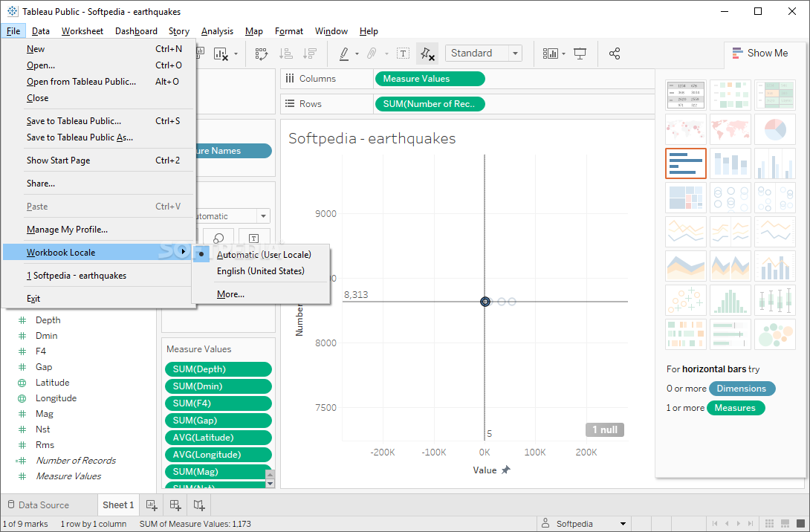Expand the Workbook Locale submenu arrow
Screen dimensions: 810x532
[184, 252]
